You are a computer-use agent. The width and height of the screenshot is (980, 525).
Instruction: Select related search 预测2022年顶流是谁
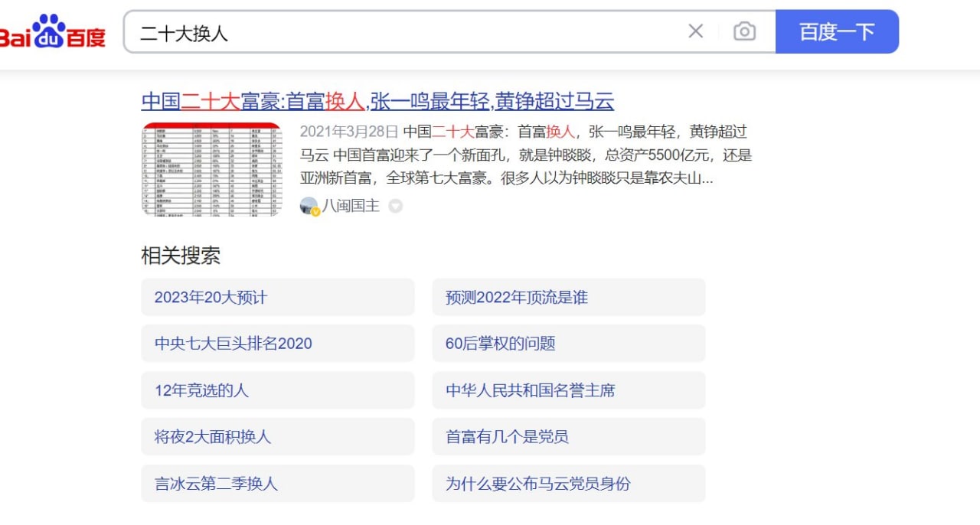point(568,298)
